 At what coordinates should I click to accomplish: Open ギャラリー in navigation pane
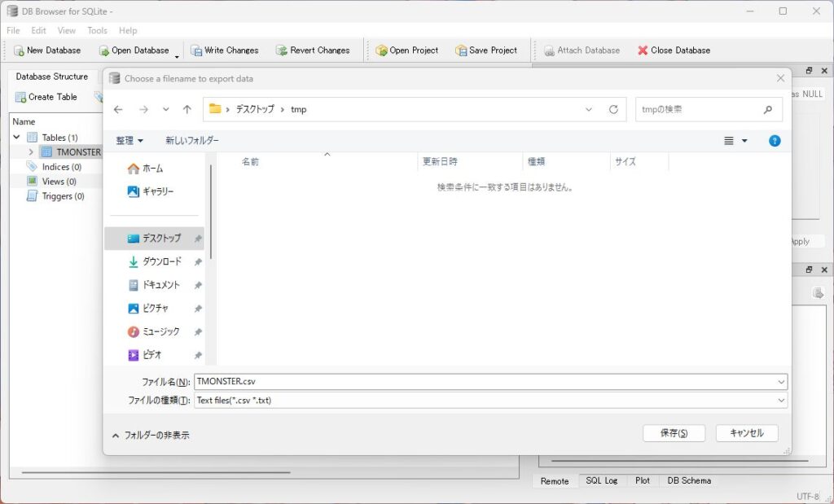(x=157, y=191)
